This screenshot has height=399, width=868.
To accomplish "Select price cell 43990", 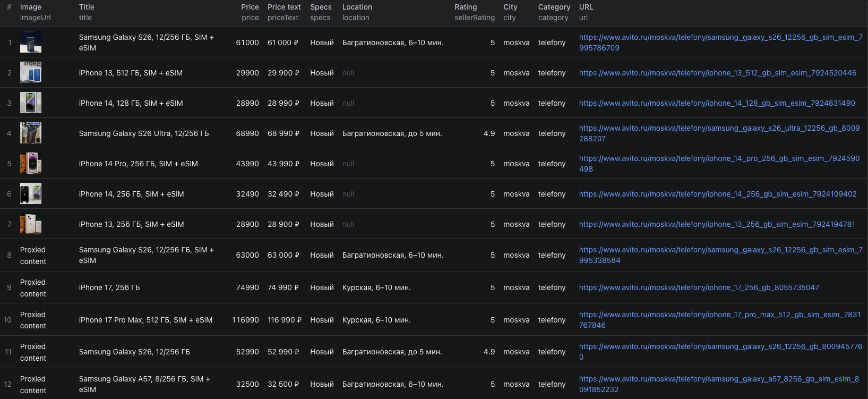I will [247, 164].
